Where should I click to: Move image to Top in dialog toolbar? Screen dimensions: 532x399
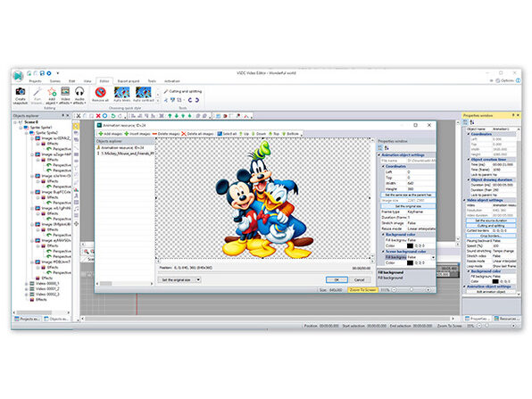point(274,134)
